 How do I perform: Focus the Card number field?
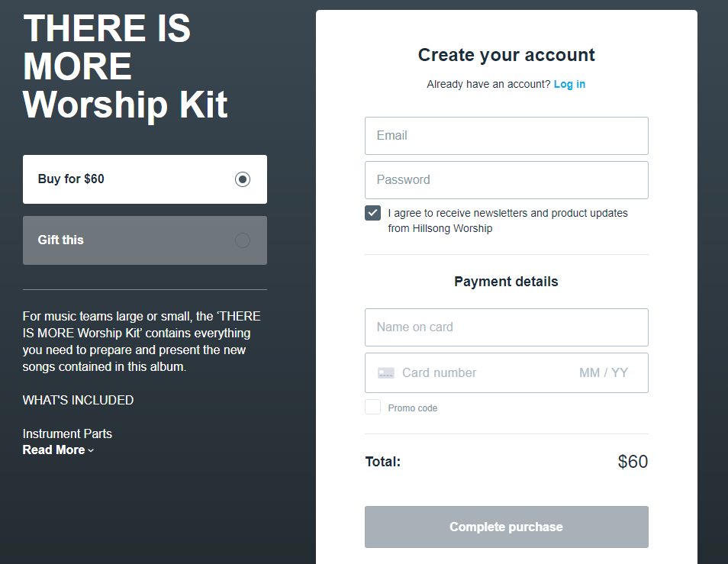481,373
